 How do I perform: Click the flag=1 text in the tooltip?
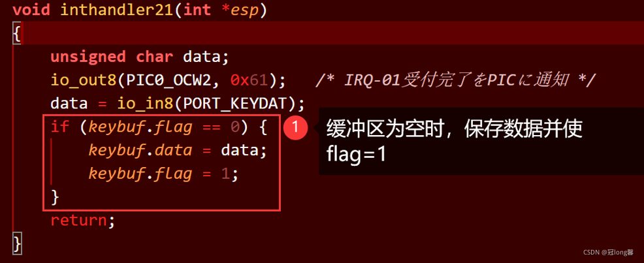click(x=356, y=155)
